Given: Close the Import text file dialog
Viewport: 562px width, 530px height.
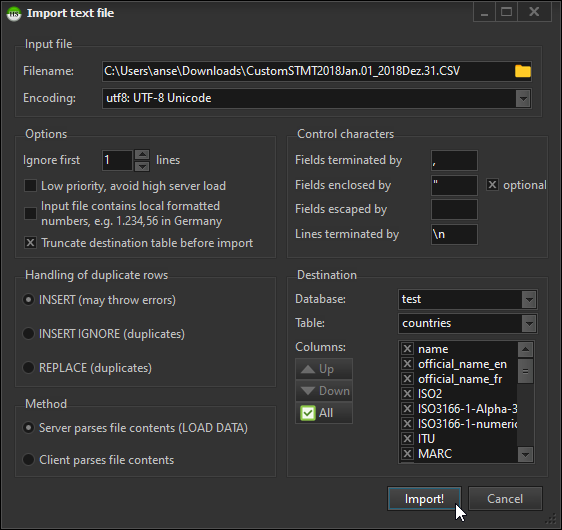Looking at the screenshot, I should click(x=534, y=13).
